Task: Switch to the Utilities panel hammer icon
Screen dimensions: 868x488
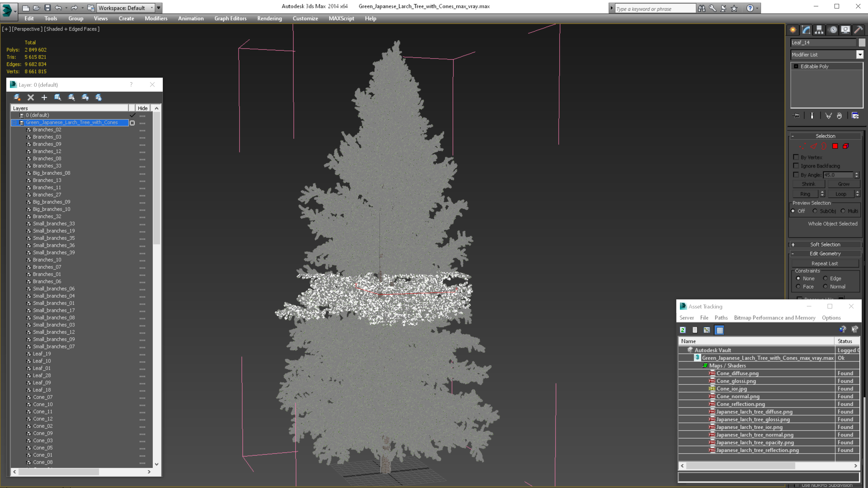Action: tap(858, 30)
